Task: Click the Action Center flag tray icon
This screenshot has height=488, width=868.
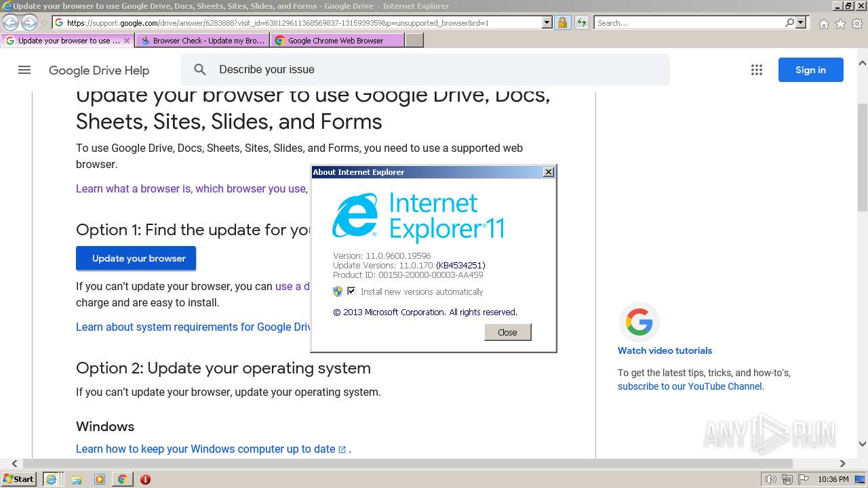Action: point(804,479)
